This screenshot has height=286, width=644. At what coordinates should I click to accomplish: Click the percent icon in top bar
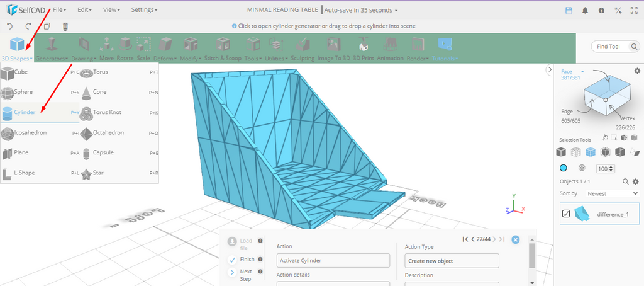618,11
